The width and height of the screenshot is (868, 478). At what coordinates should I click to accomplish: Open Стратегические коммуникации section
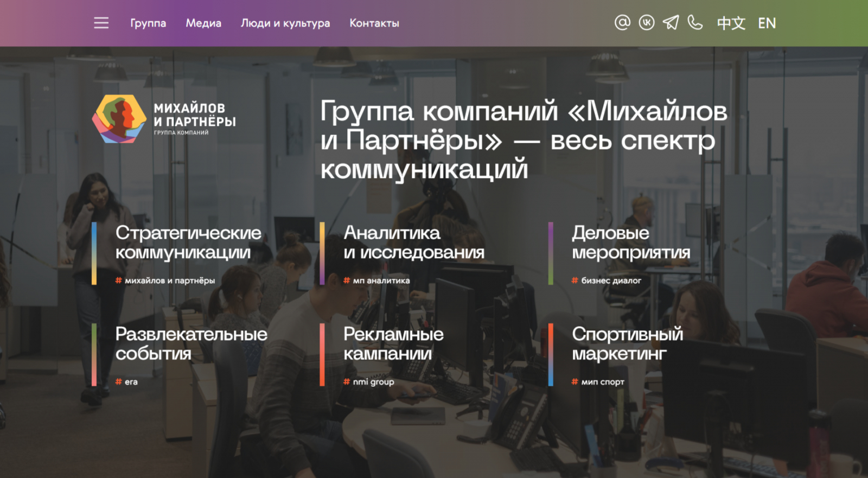[188, 243]
